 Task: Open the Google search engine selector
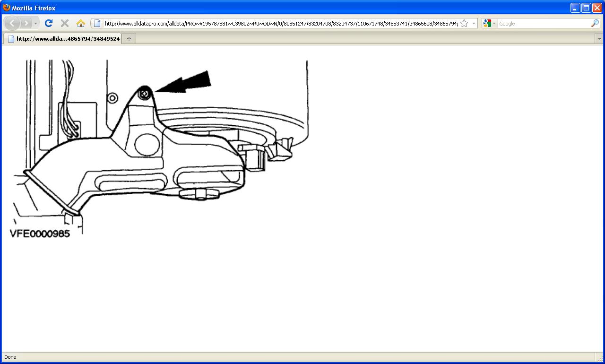tap(489, 23)
